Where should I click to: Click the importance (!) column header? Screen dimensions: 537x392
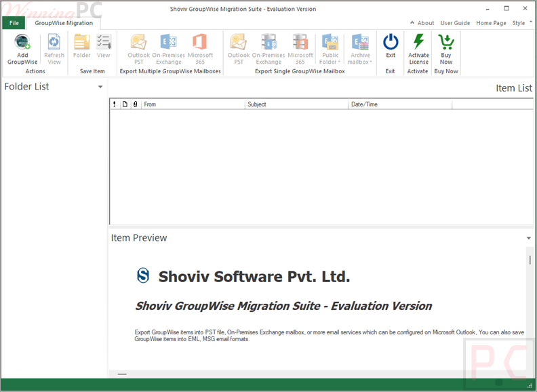(x=115, y=104)
